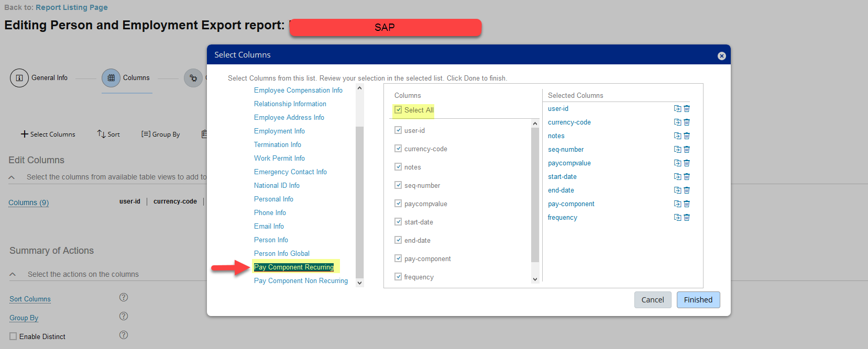Click Select Columns toolbar action
The height and width of the screenshot is (349, 868).
click(48, 134)
